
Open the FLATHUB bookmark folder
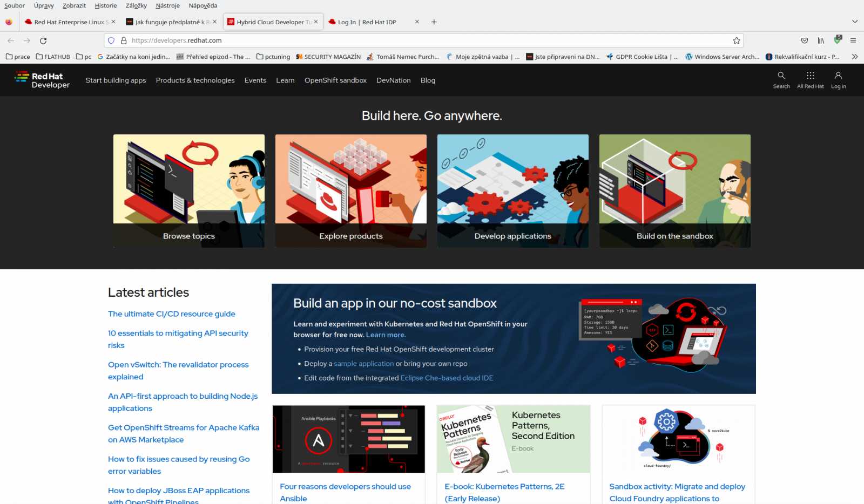click(53, 57)
